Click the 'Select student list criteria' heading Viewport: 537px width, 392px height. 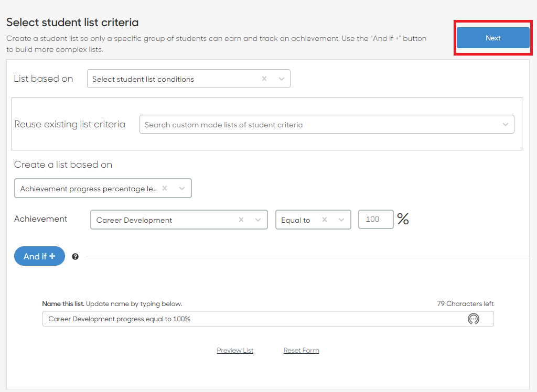[x=72, y=22]
